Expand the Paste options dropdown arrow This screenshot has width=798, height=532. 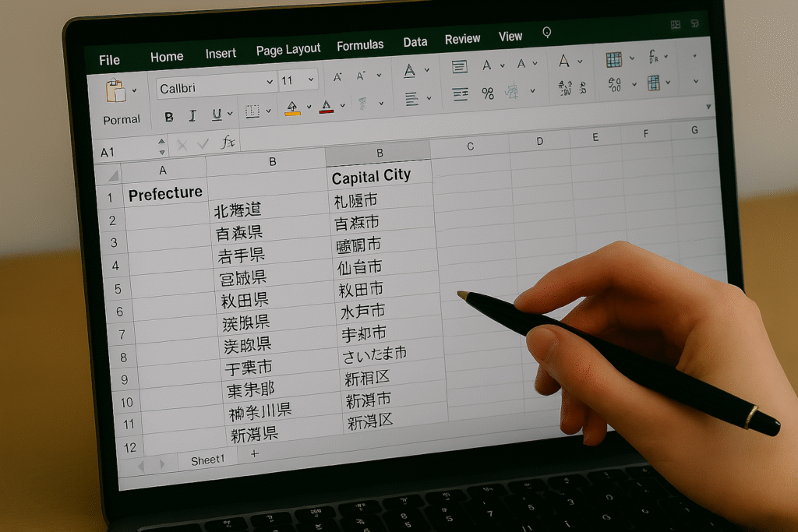(x=134, y=90)
